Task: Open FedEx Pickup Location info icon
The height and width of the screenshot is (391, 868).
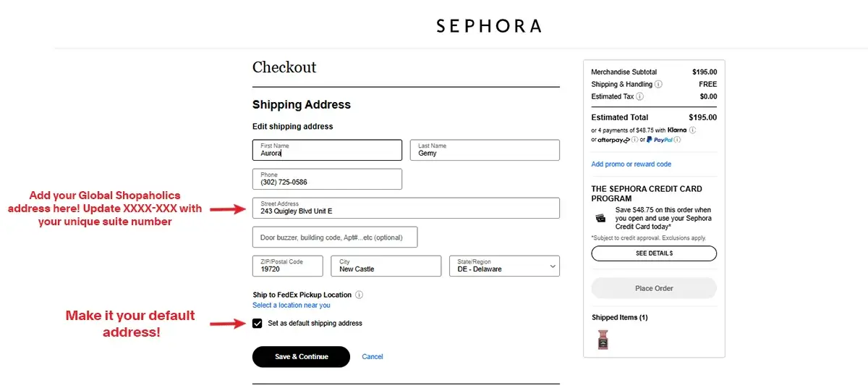Action: (x=359, y=295)
